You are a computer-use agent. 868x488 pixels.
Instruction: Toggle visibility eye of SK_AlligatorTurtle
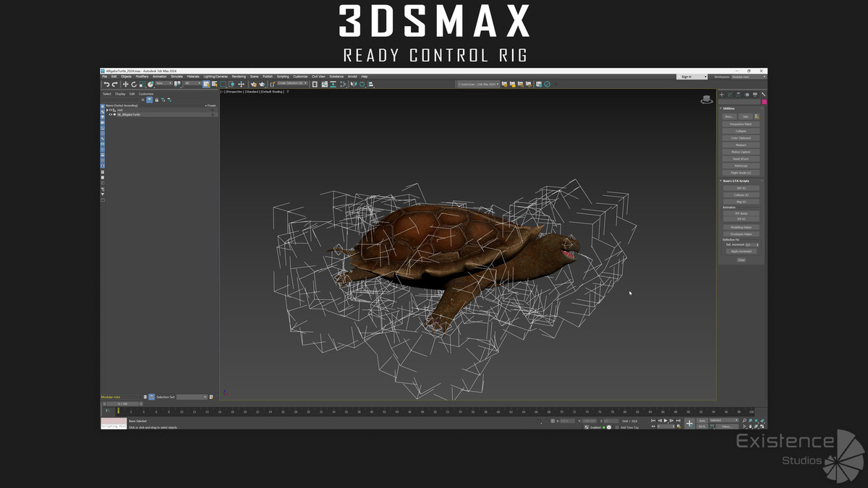pos(111,114)
